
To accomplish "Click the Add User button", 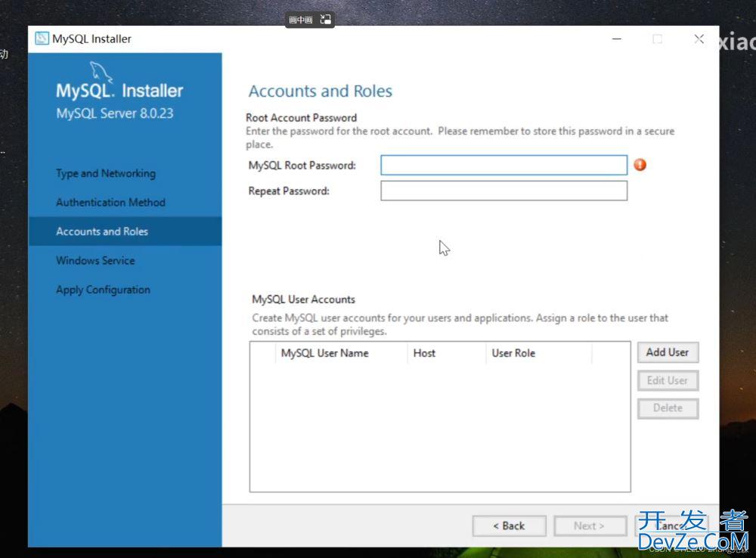I will click(x=668, y=352).
